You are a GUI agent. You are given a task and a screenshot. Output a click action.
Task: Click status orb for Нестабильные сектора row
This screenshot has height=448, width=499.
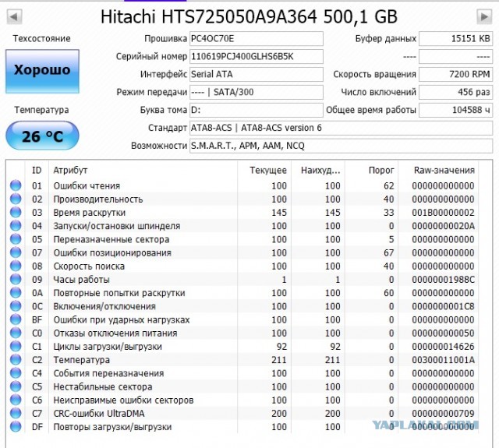[x=16, y=386]
